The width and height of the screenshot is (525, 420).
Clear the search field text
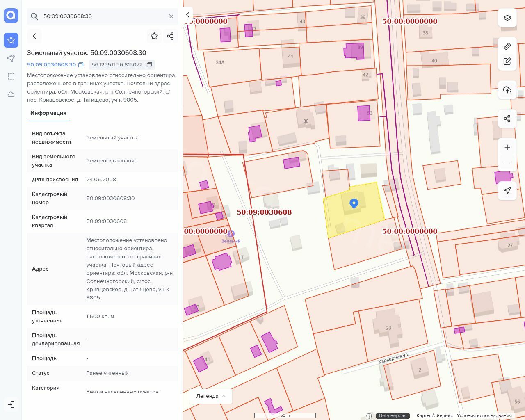coord(171,16)
